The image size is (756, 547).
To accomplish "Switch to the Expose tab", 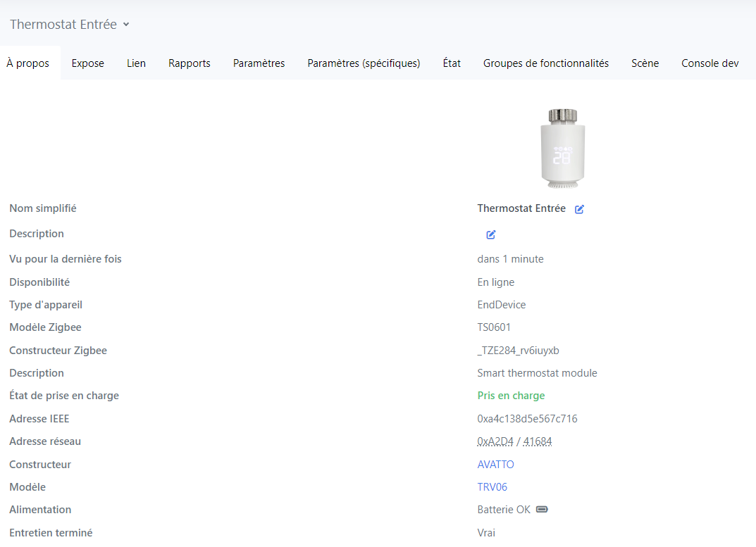I will (x=88, y=63).
